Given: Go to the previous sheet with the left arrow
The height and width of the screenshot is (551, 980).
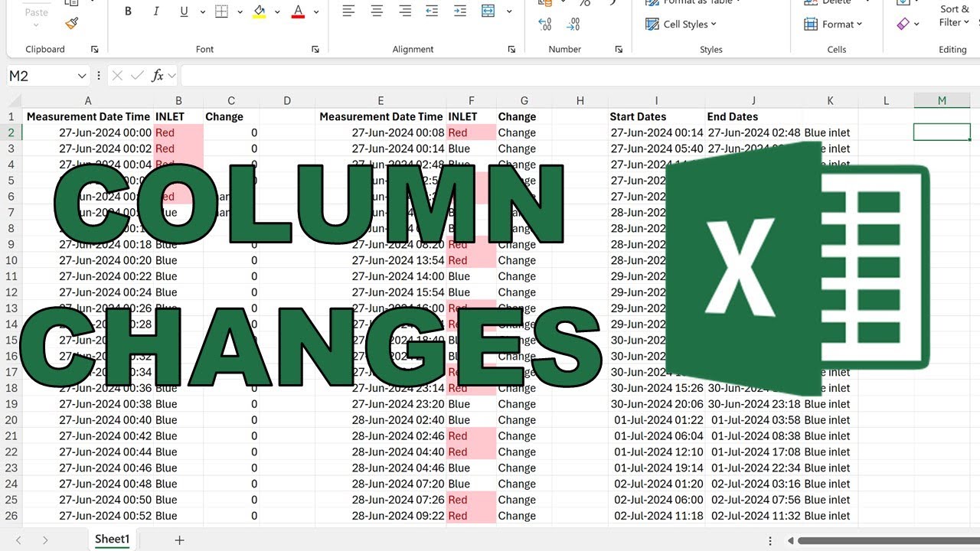Looking at the screenshot, I should [x=18, y=540].
